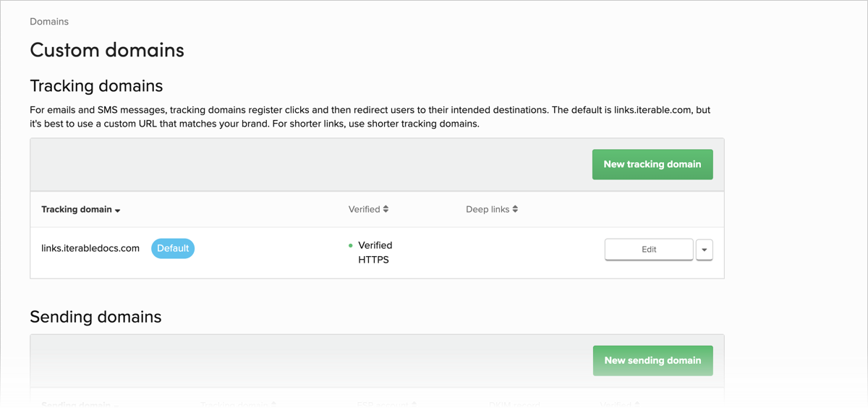
Task: Open dropdown arrow next to Edit button
Action: tap(705, 250)
